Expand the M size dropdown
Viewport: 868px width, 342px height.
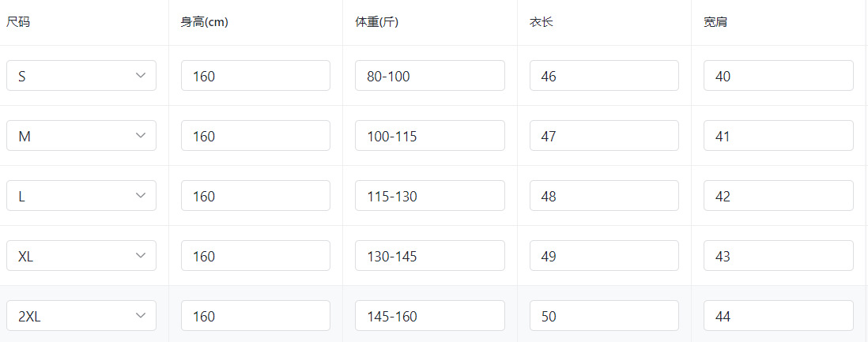tap(81, 136)
